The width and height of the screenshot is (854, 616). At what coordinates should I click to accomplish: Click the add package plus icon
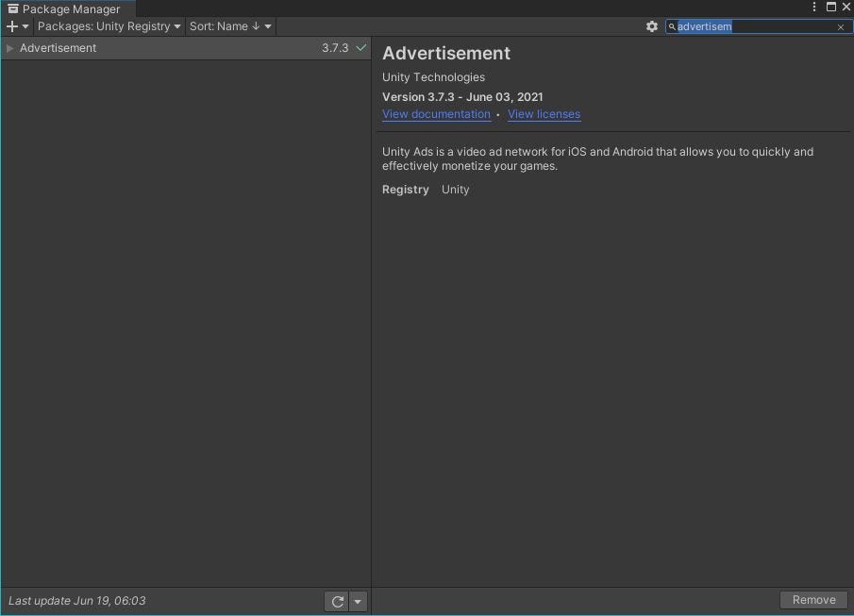tap(12, 26)
